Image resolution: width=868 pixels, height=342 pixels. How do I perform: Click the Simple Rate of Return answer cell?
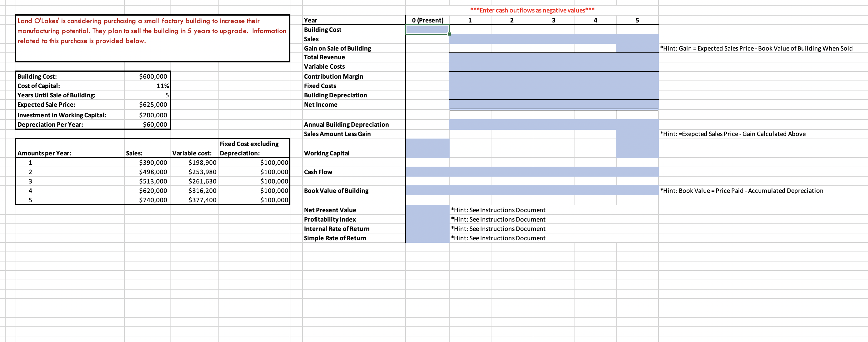tap(427, 238)
